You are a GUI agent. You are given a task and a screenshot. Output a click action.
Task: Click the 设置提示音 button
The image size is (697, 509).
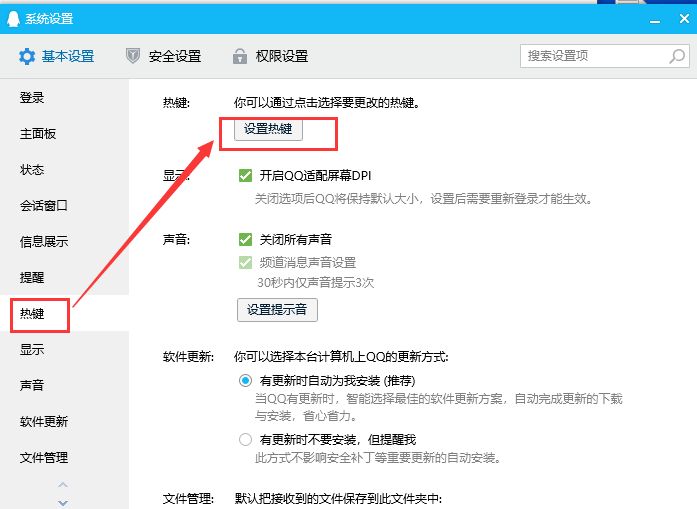277,310
